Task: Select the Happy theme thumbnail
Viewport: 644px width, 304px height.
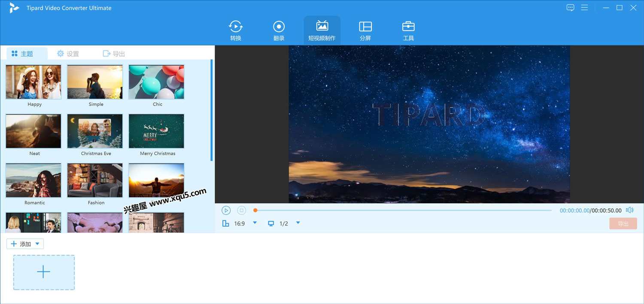Action: 33,82
